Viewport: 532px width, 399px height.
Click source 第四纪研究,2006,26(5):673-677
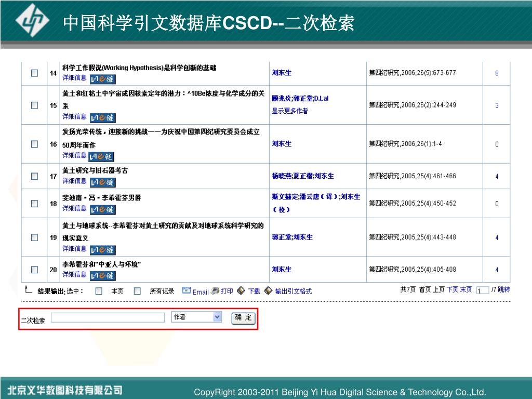(x=413, y=73)
